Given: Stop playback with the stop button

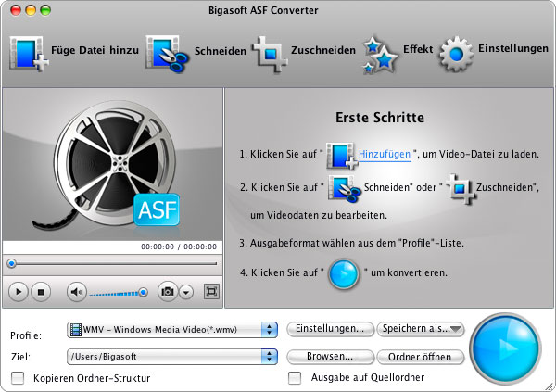Looking at the screenshot, I should point(41,292).
